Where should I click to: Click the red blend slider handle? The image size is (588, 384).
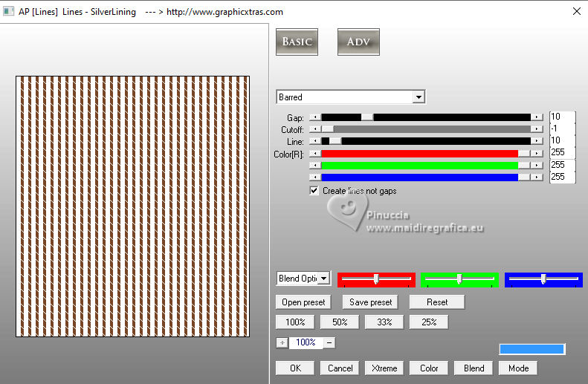tap(376, 279)
